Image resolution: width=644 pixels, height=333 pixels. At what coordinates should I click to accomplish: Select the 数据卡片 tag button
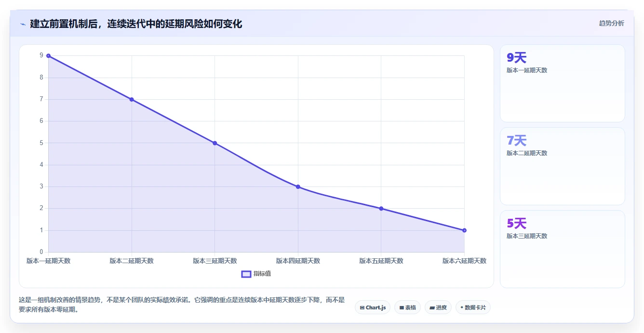click(x=473, y=307)
